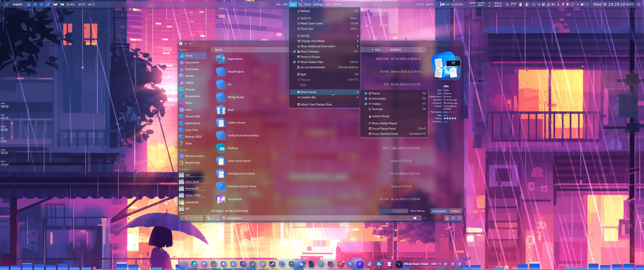Screen dimensions: 644x270
Task: Click the clear button in the location field
Action: (x=414, y=218)
